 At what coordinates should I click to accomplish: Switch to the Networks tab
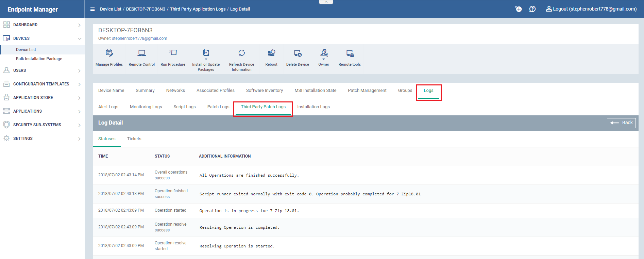coord(175,91)
